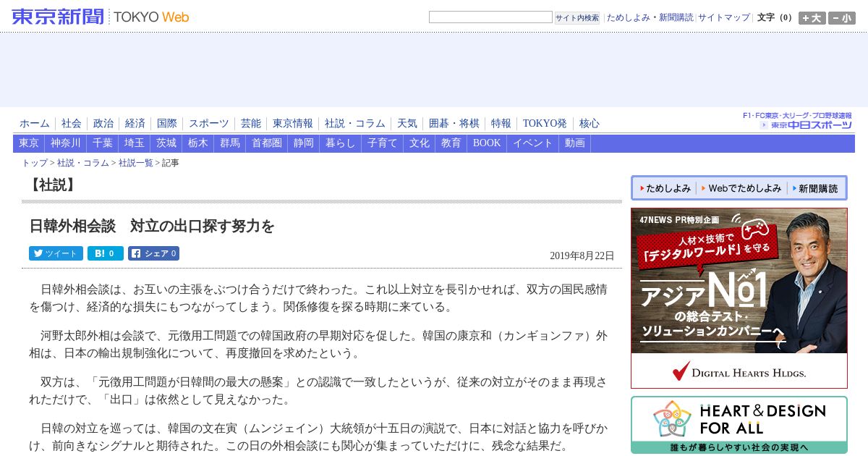Open the 国際 section
The width and height of the screenshot is (868, 456).
167,124
